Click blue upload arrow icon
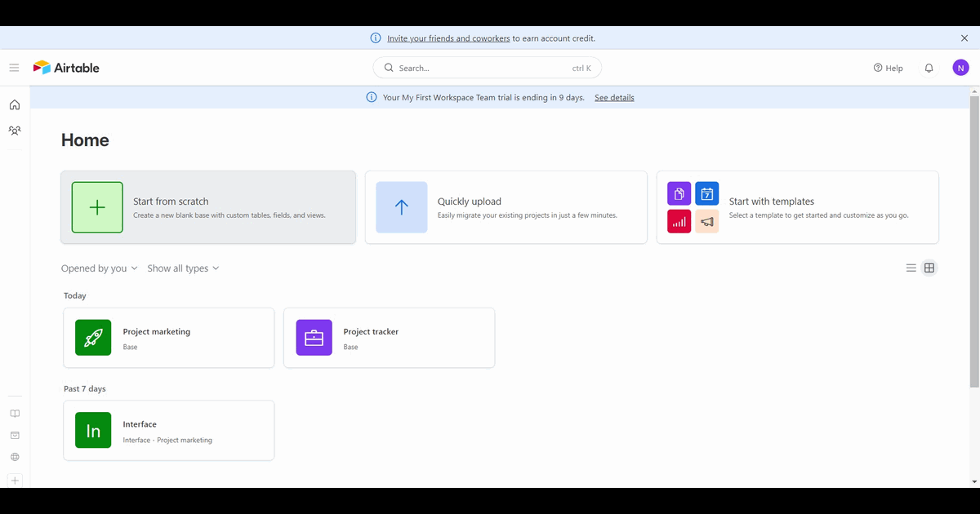Screen dimensions: 980x514 tap(401, 207)
